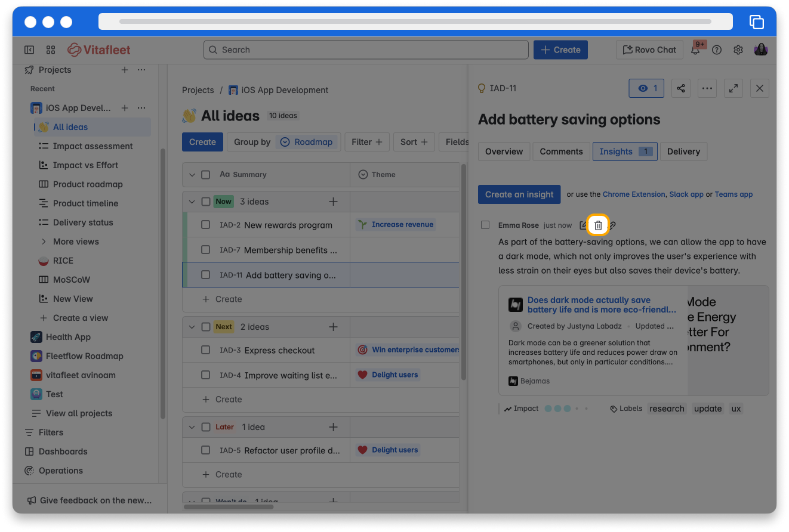Viewport: 789px width, 532px height.
Task: Check the IAD-7 Membership benefits row
Action: (x=206, y=250)
